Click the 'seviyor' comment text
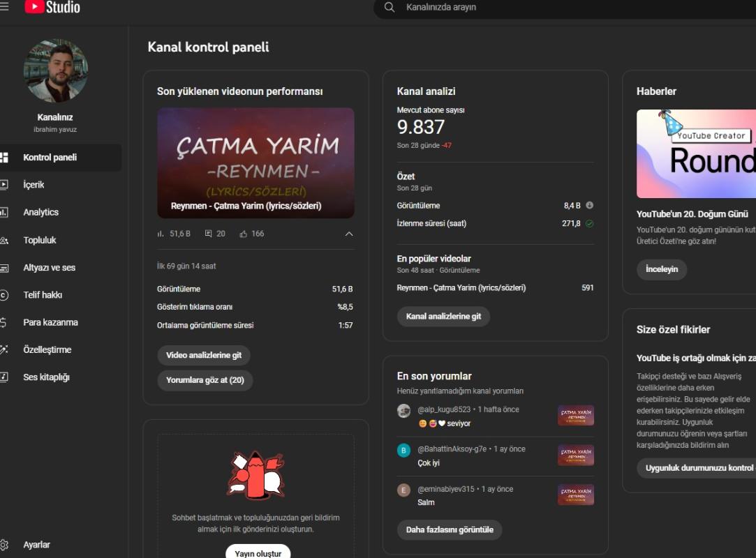 [x=459, y=423]
